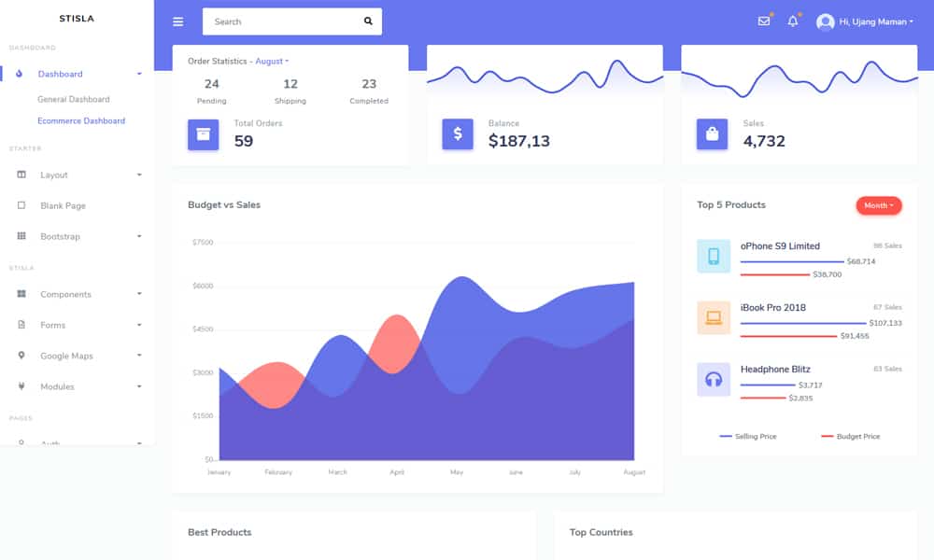The image size is (934, 560).
Task: Click the Sales shopping bag icon
Action: click(x=712, y=133)
